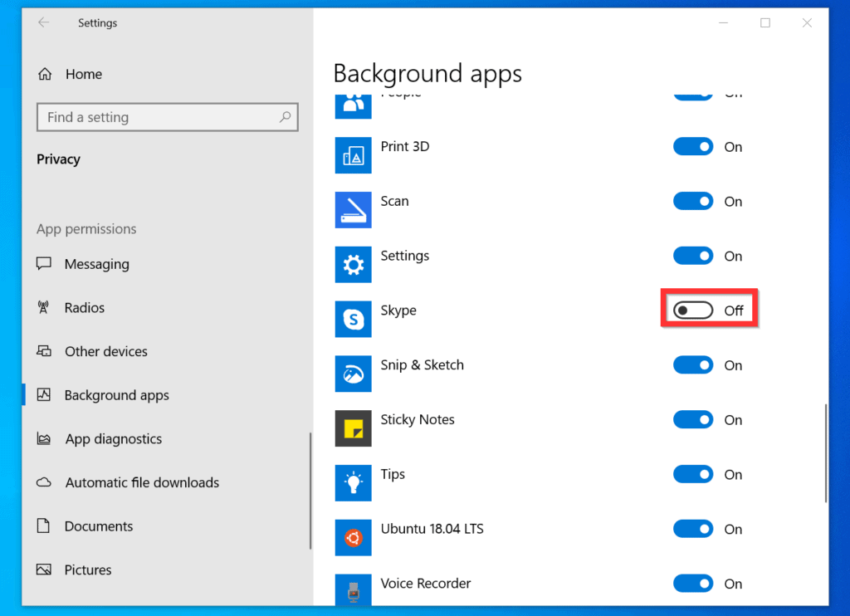Open Automatic file downloads page
Viewport: 850px width, 616px height.
click(142, 482)
